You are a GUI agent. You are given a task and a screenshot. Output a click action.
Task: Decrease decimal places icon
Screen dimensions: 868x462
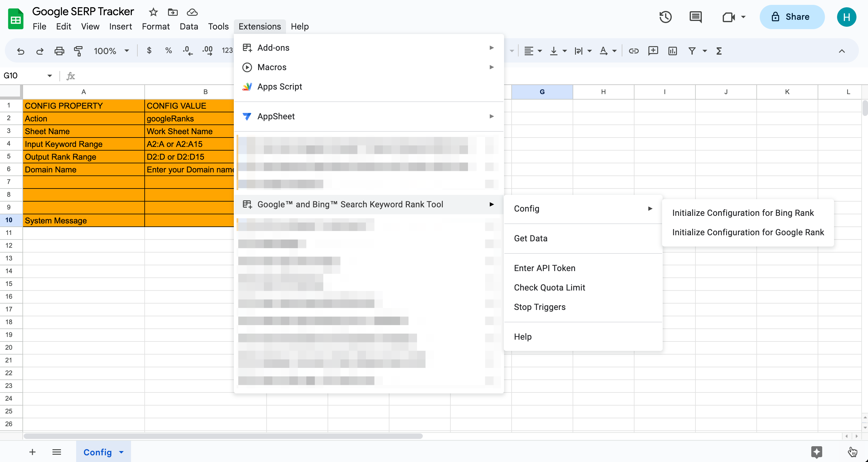tap(188, 51)
